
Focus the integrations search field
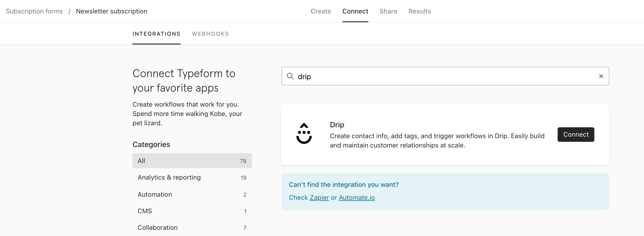(445, 76)
